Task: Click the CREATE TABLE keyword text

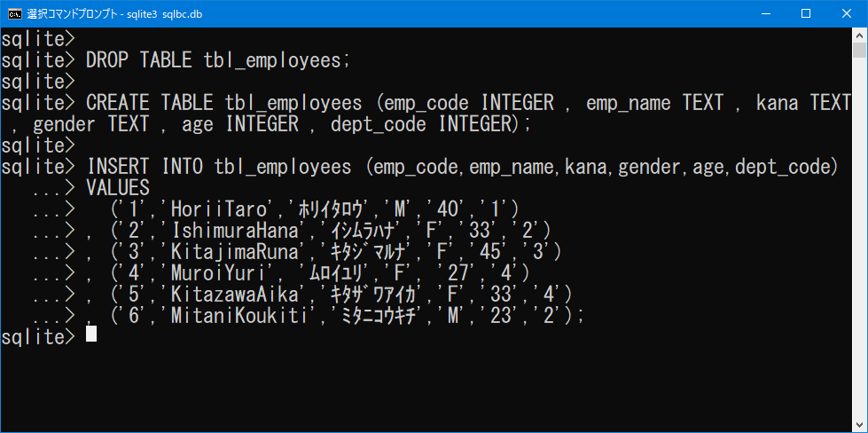Action: [150, 103]
